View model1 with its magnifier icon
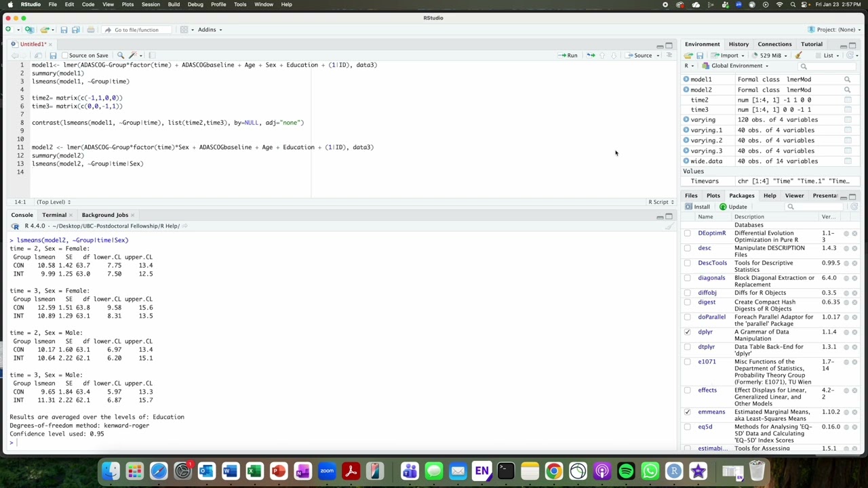868x488 pixels. click(847, 79)
